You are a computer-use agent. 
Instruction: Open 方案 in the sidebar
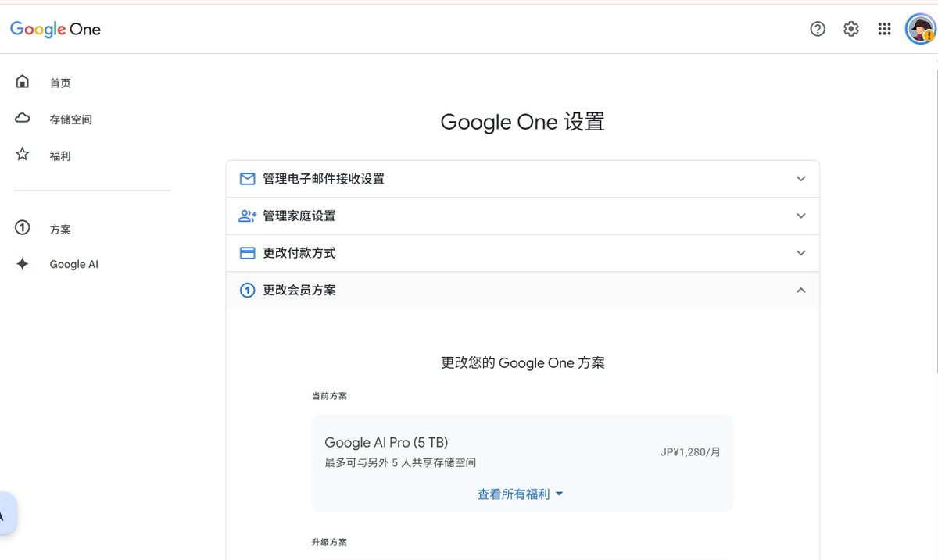(60, 230)
